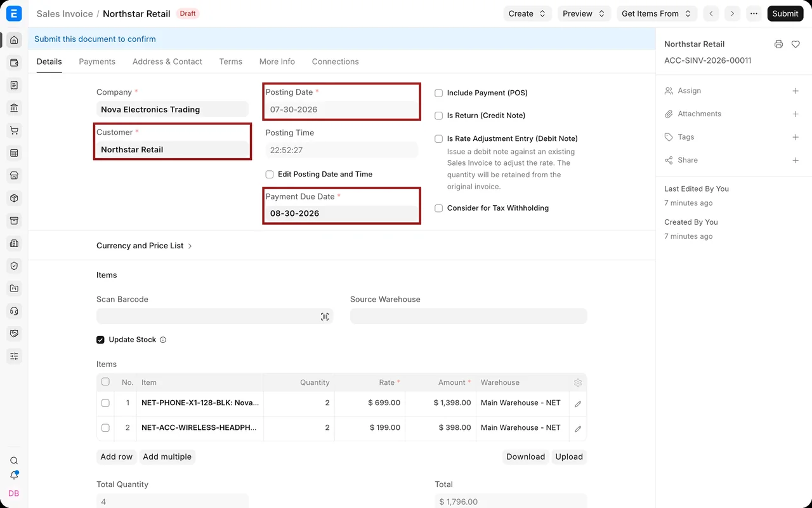Screen dimensions: 812x508
Task: Click the barcode scan icon
Action: [x=325, y=317]
